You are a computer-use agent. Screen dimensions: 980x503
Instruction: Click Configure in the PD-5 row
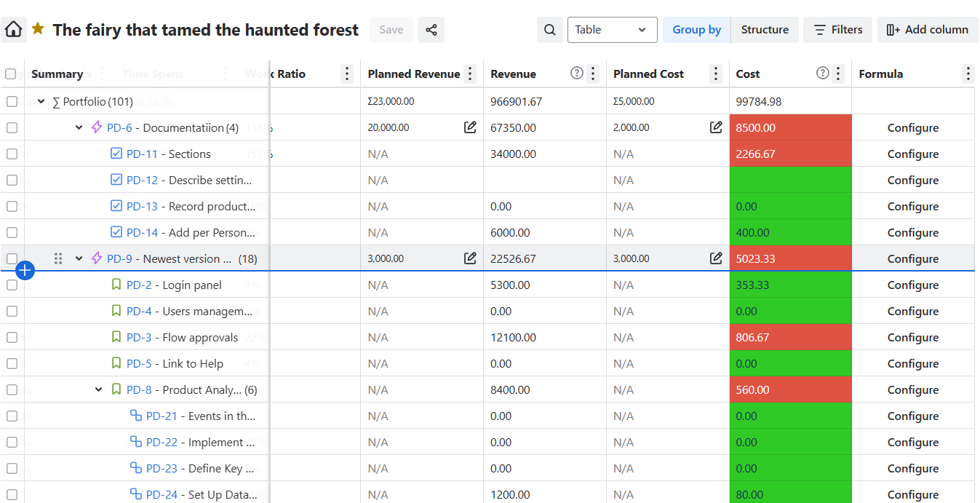tap(913, 363)
